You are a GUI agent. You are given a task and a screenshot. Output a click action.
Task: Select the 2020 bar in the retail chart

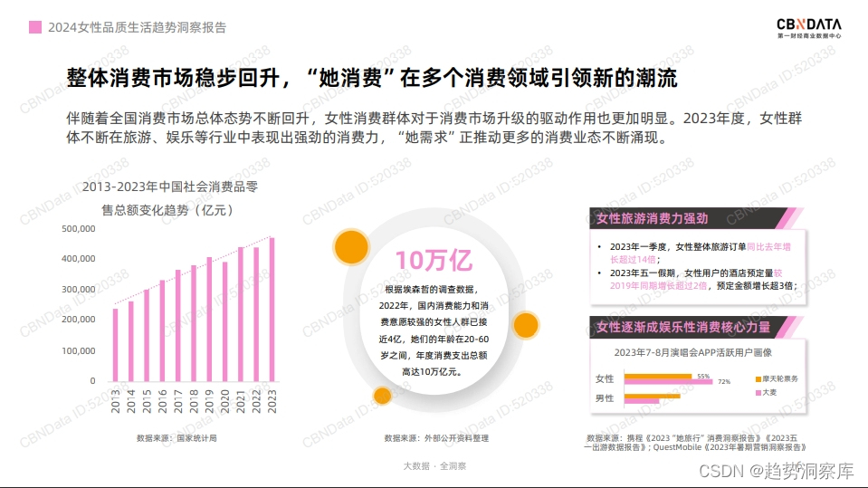point(224,321)
